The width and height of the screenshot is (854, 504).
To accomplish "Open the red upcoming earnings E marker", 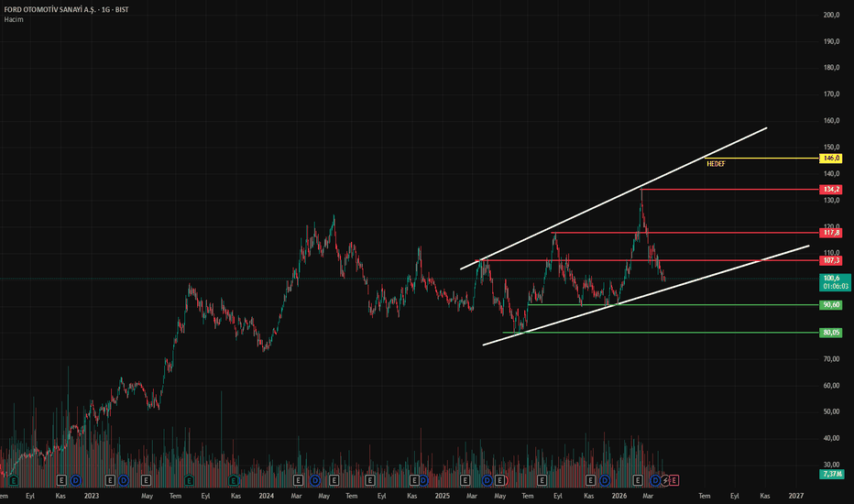I will (674, 480).
